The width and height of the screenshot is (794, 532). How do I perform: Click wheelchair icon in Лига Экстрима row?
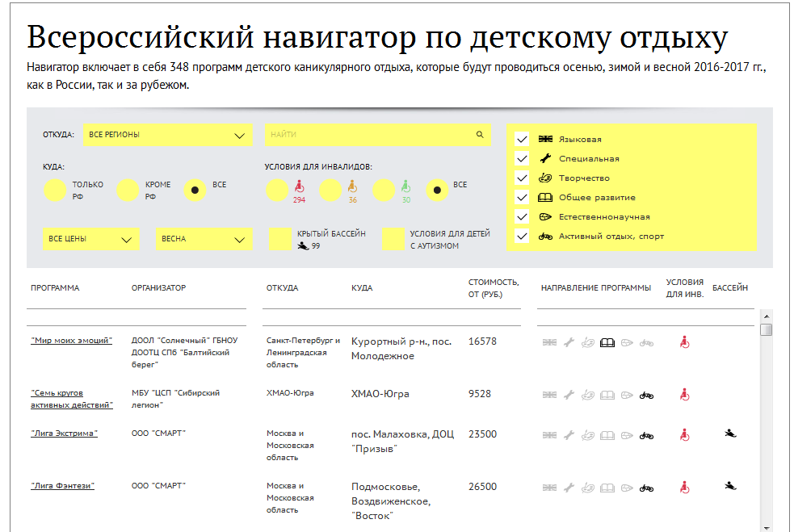point(685,435)
